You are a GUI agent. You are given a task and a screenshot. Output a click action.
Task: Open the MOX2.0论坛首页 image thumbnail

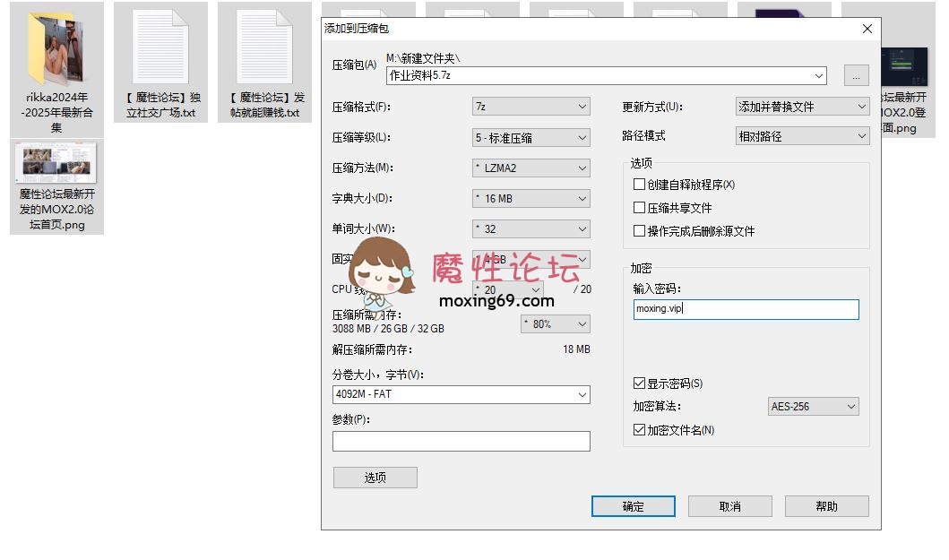56,163
